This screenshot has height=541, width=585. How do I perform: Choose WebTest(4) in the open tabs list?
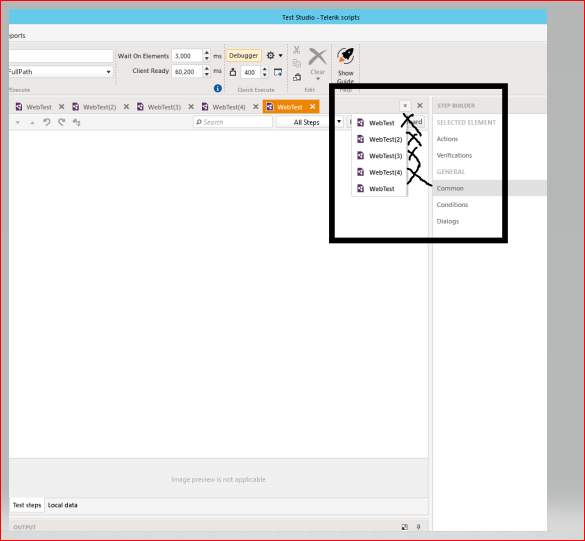click(x=379, y=172)
